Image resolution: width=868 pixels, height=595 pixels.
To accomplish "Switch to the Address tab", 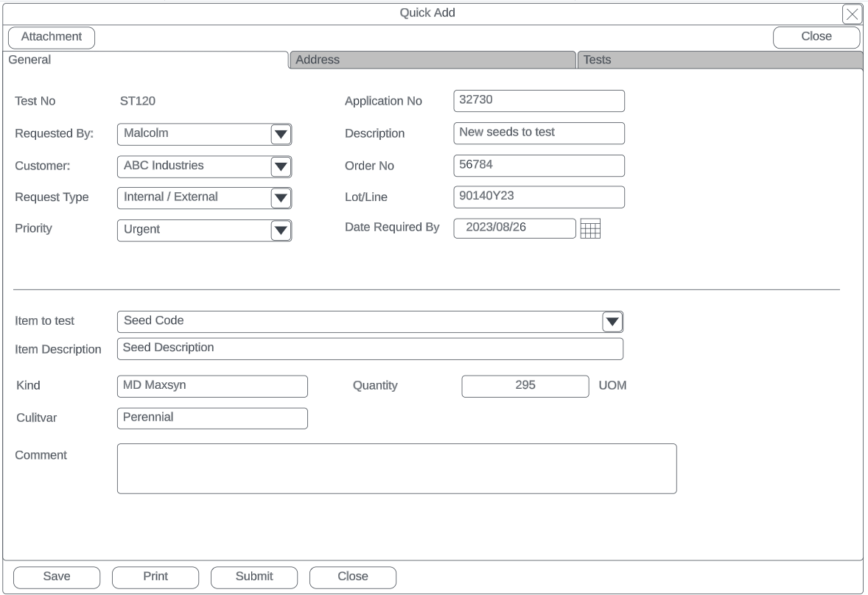I will click(x=431, y=60).
